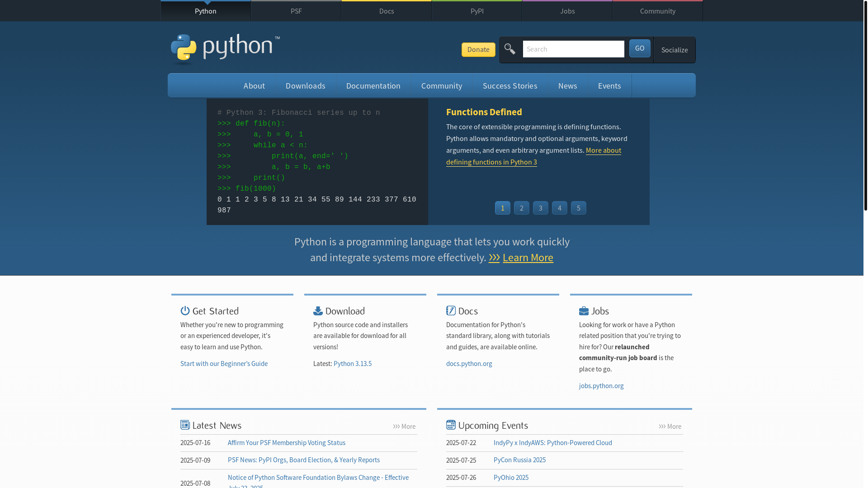Click the Fibonacci code sample block

point(317,162)
